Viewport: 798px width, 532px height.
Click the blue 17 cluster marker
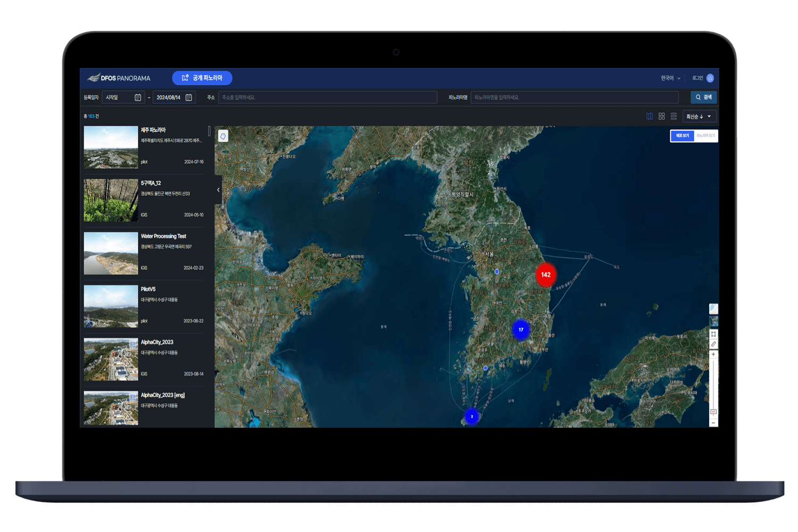pos(521,329)
